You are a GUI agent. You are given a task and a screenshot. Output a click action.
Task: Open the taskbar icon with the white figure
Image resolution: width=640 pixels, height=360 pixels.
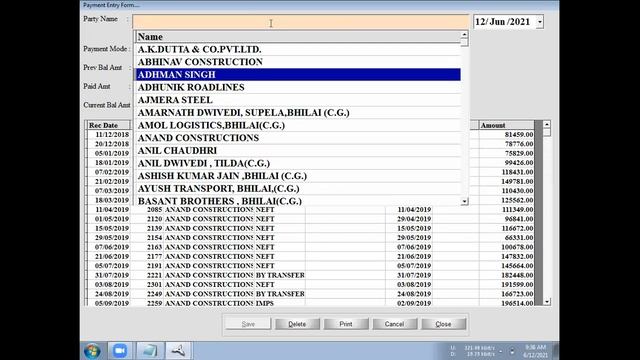click(178, 351)
